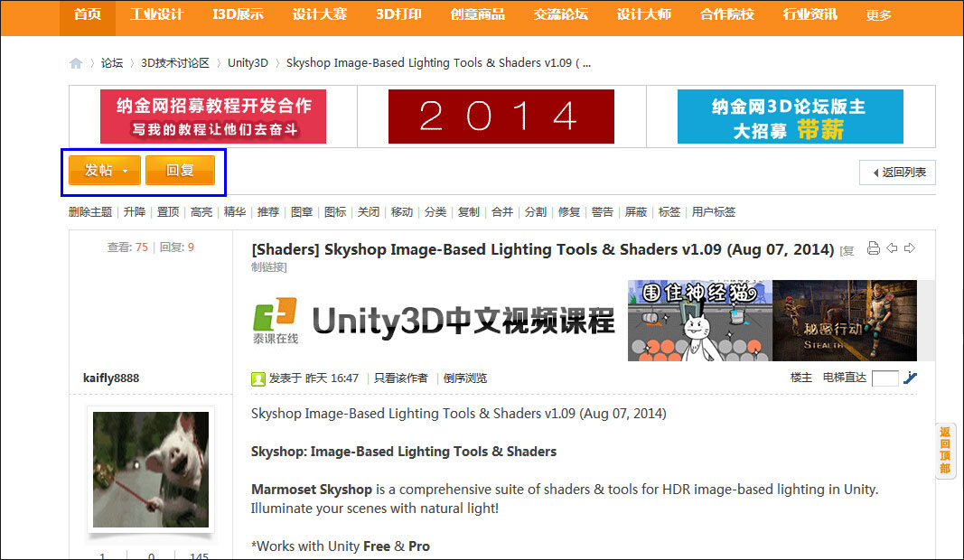Click 升降 moderation link
The image size is (964, 560).
coord(135,212)
